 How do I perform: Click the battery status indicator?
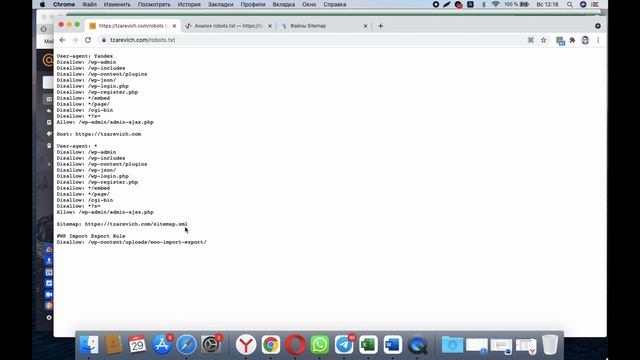click(517, 4)
